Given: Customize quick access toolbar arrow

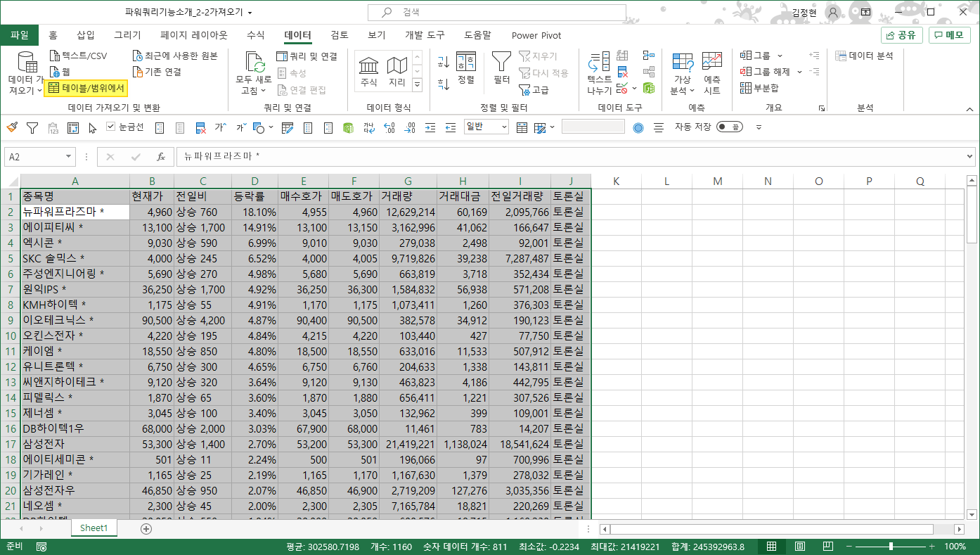Looking at the screenshot, I should coord(759,127).
